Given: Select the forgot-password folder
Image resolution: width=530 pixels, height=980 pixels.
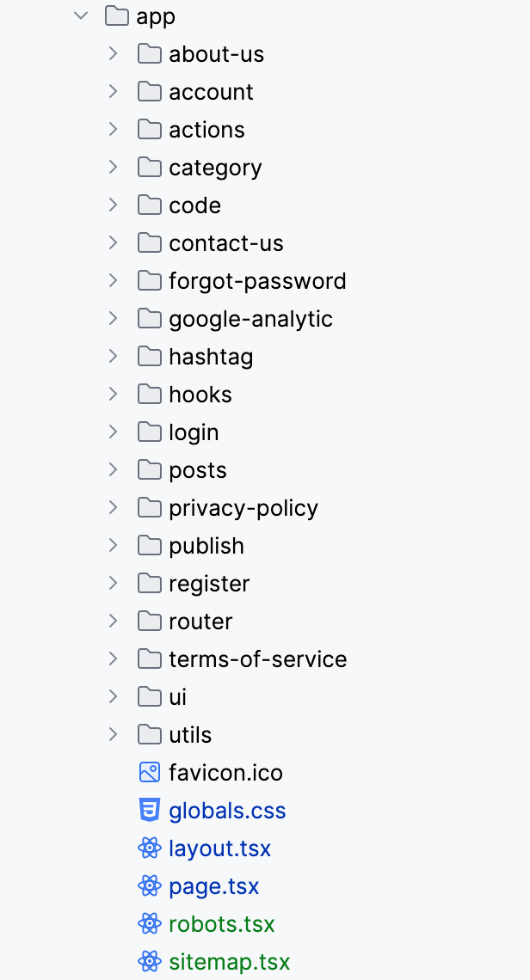Looking at the screenshot, I should tap(257, 281).
